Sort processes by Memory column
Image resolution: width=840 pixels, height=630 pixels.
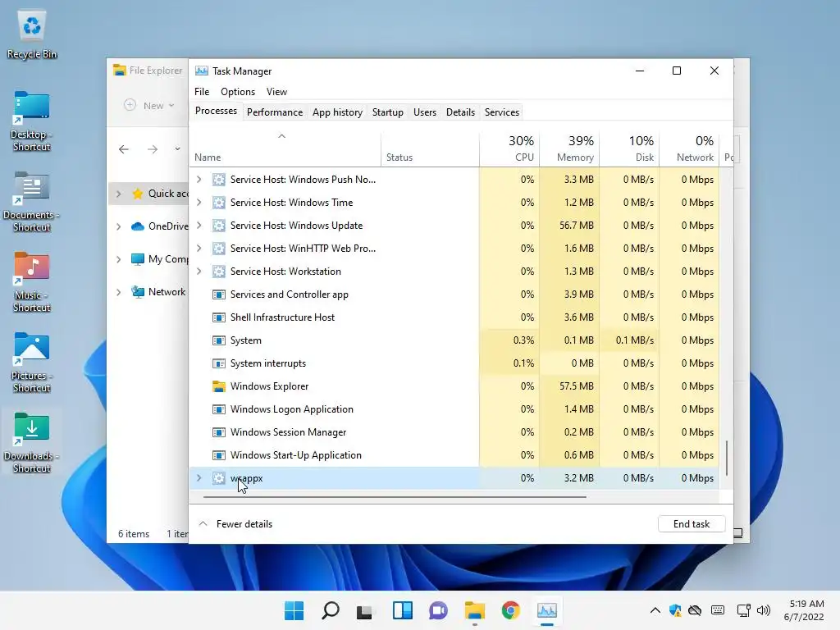[569, 148]
